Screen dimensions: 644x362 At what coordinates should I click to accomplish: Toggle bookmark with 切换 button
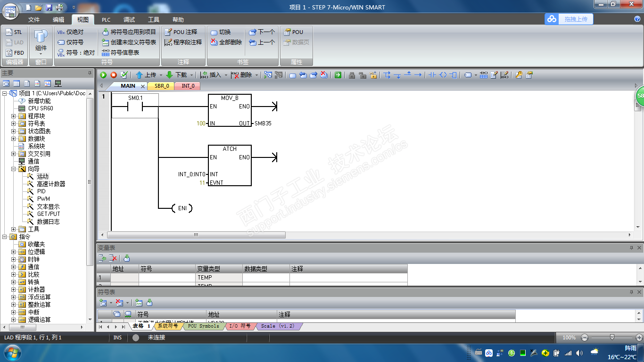click(220, 32)
